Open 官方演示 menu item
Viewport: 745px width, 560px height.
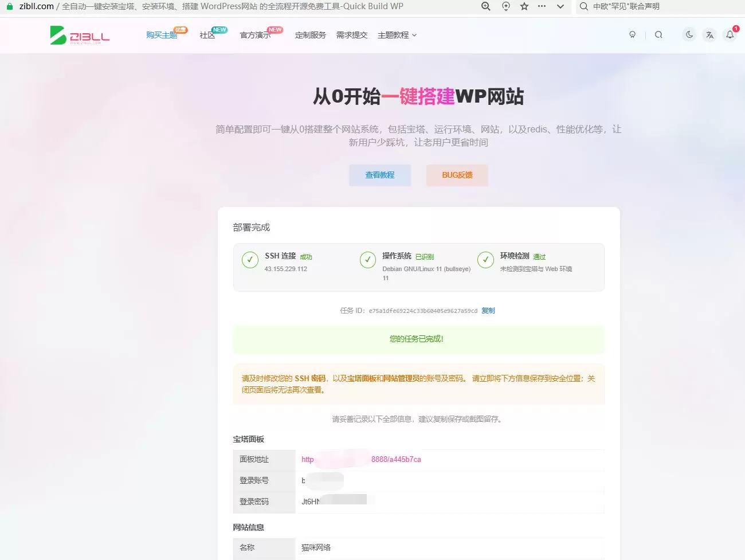(255, 35)
